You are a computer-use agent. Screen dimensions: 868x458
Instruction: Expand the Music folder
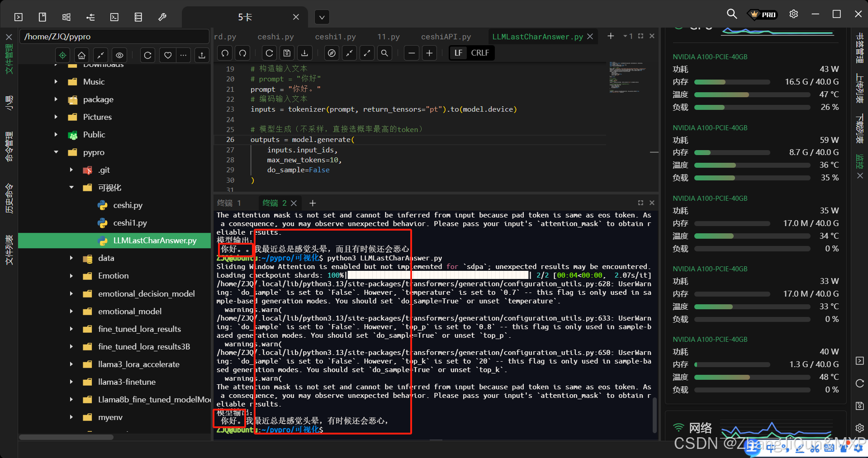pos(56,82)
